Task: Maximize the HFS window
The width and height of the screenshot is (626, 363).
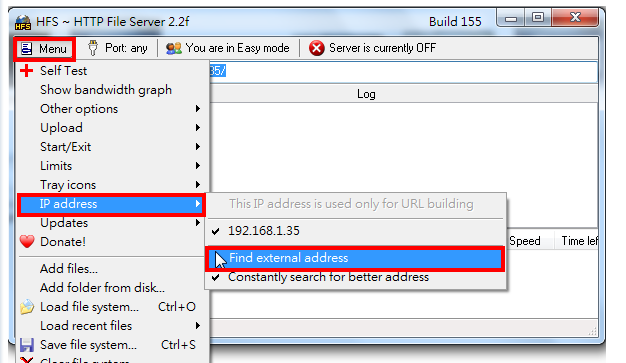Action: tap(538, 18)
